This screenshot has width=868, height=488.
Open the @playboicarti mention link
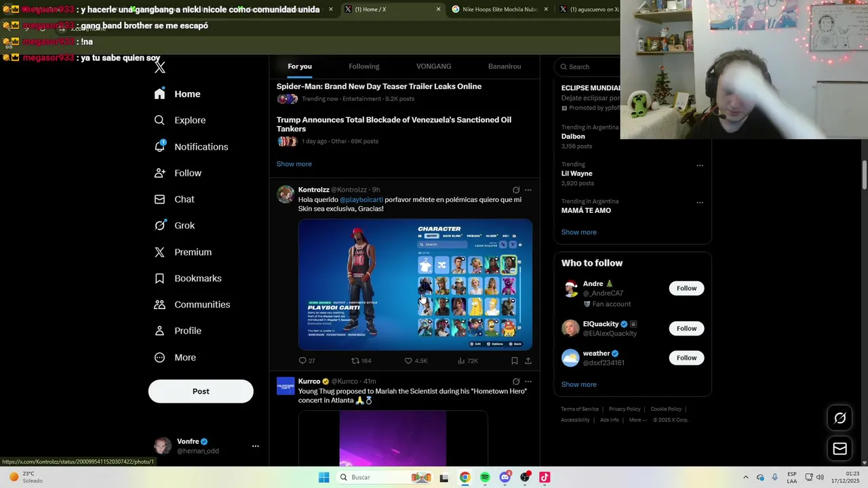tap(361, 200)
